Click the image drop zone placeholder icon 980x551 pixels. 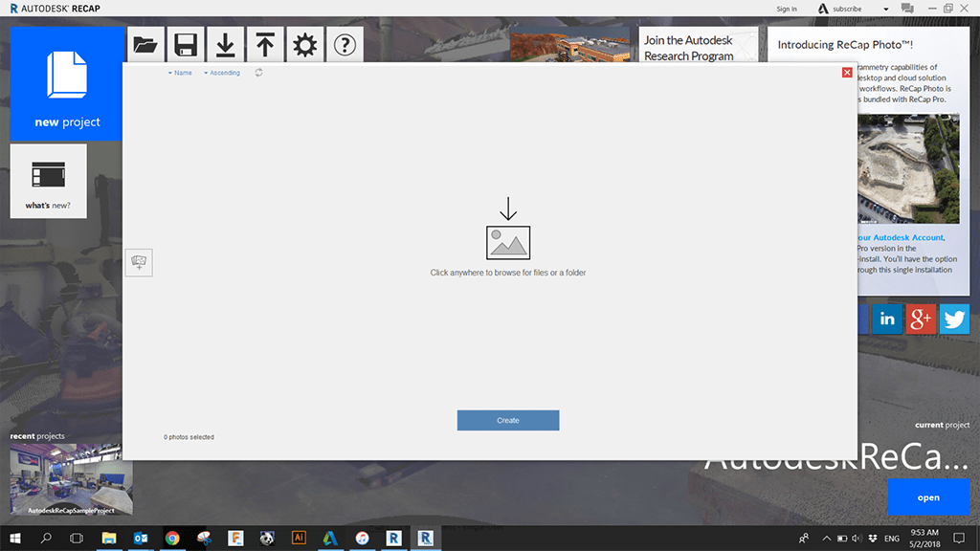pos(508,242)
